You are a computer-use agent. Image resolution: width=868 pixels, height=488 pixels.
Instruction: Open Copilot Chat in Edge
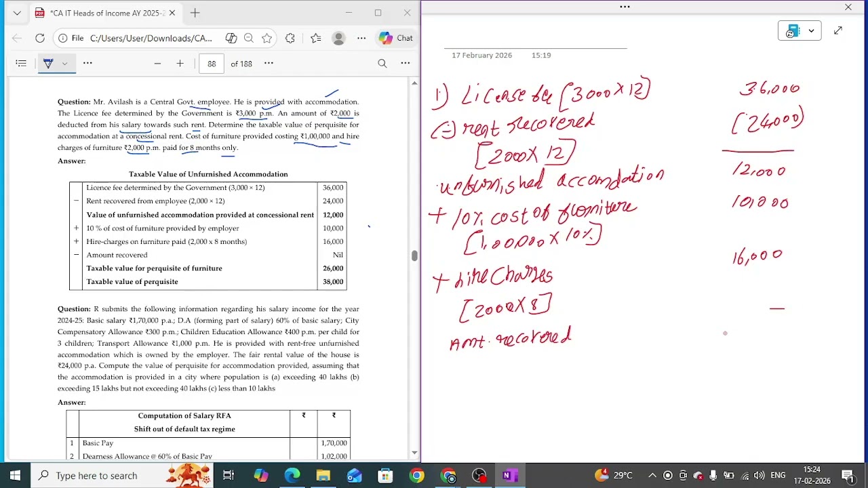point(396,38)
